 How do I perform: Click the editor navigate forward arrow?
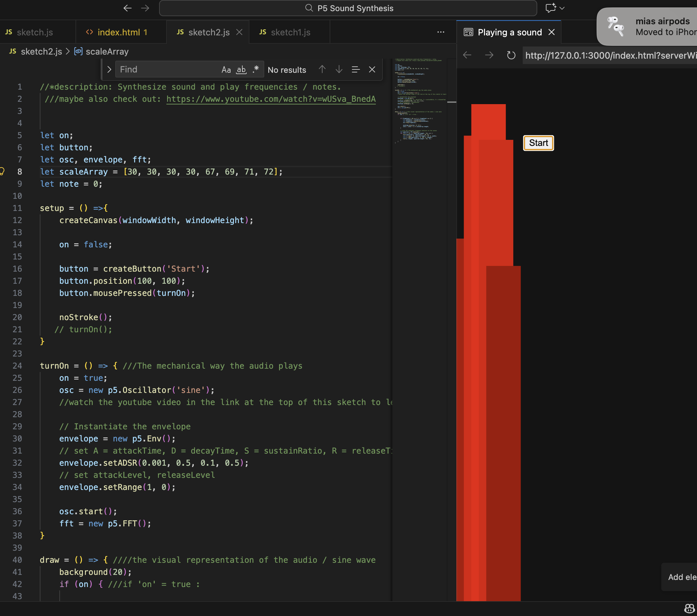point(145,8)
